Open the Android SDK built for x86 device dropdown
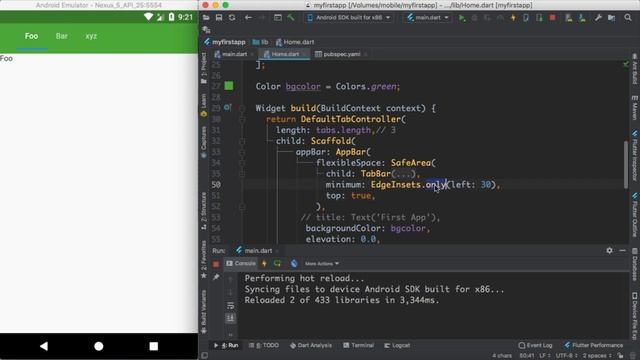 [349, 18]
